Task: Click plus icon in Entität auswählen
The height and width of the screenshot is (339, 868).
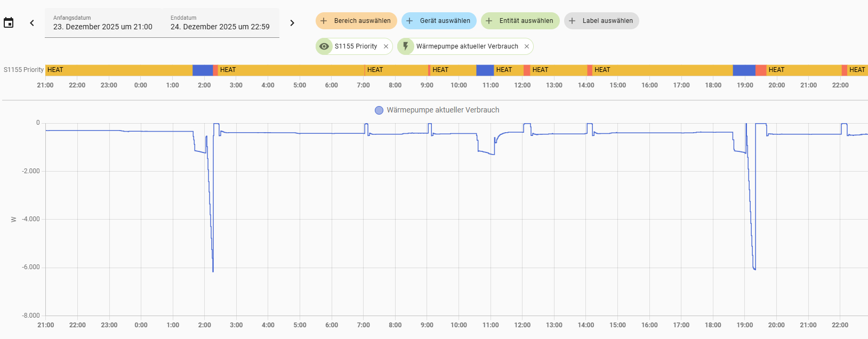Action: pos(489,21)
